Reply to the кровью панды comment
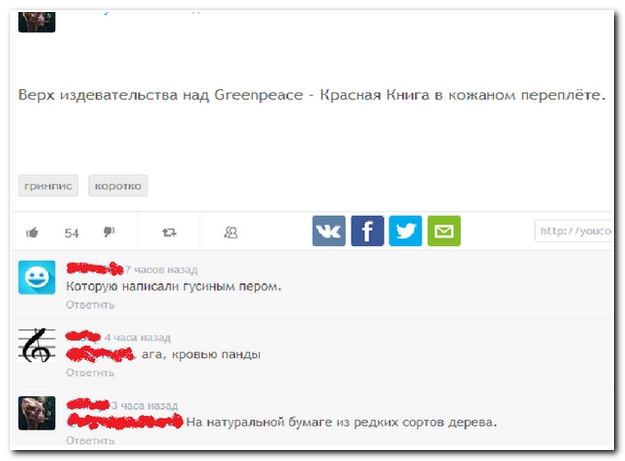 90,373
